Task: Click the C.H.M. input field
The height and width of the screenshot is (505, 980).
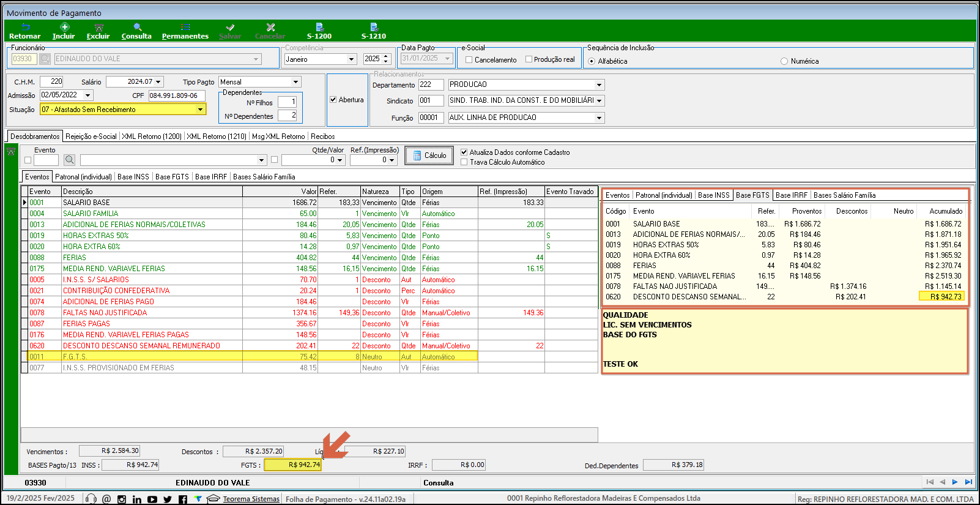Action: pyautogui.click(x=52, y=81)
